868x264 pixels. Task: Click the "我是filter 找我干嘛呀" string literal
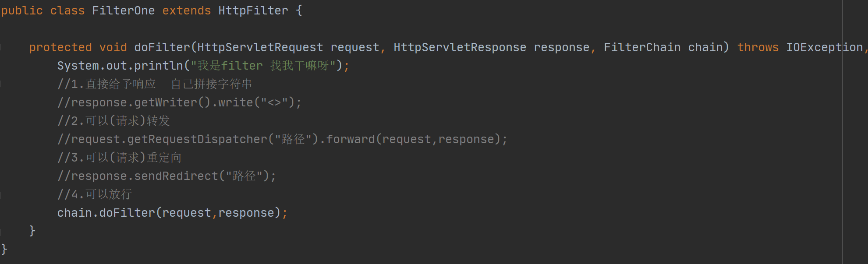(x=263, y=66)
